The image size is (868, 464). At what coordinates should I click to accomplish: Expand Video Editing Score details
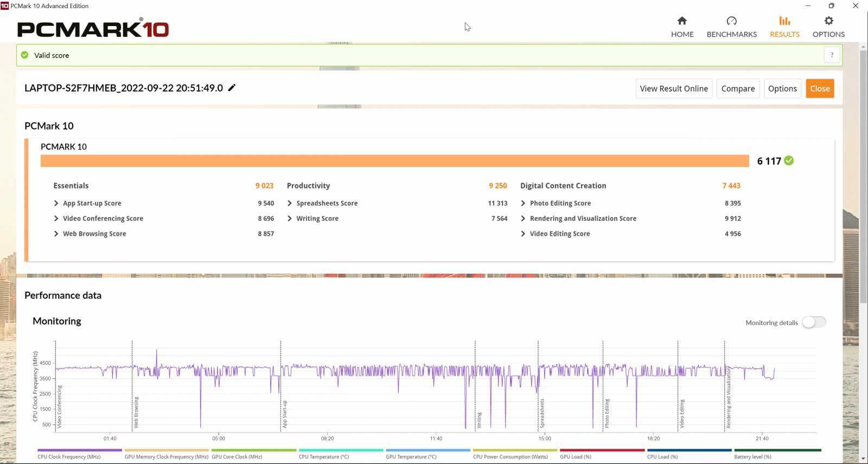[523, 234]
